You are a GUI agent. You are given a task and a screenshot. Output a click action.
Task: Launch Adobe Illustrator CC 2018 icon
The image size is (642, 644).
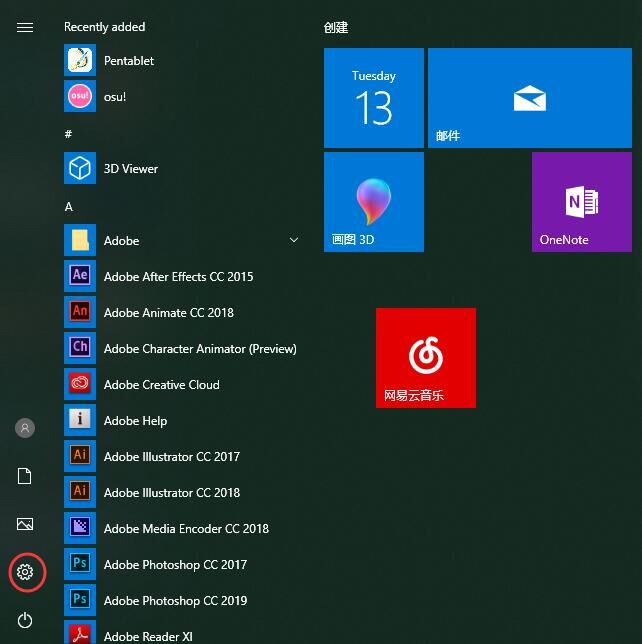click(x=80, y=492)
